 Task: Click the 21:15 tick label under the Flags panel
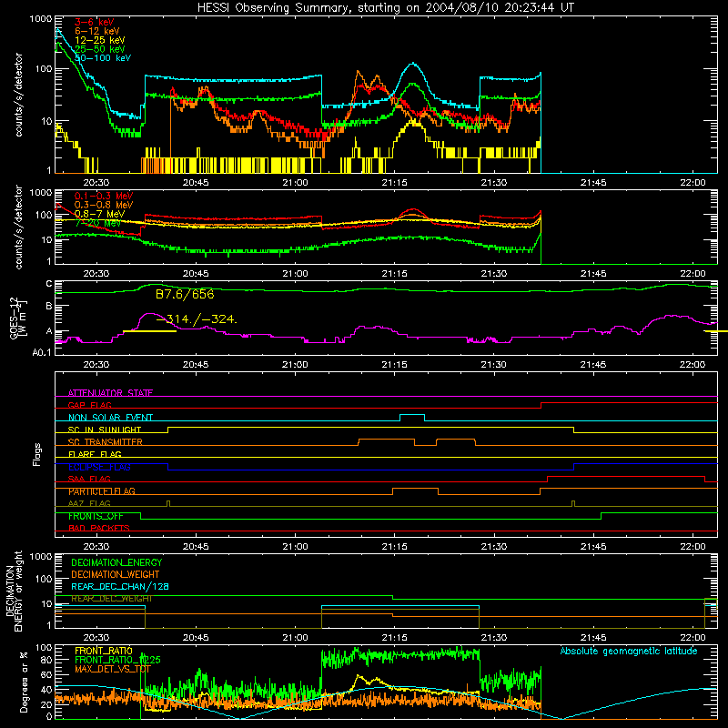394,547
